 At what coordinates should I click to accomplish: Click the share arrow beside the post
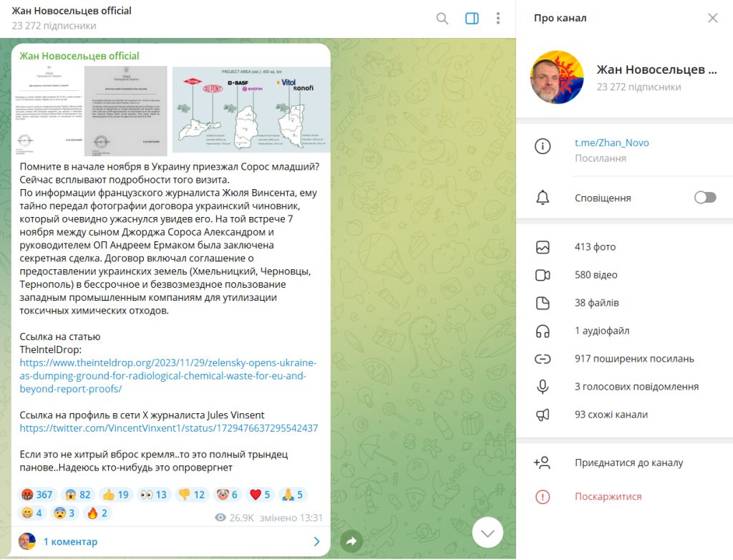(x=351, y=541)
